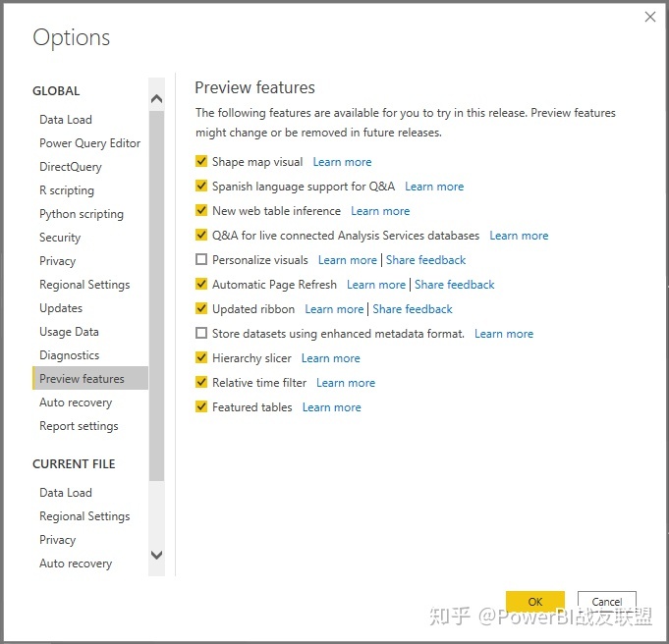669x644 pixels.
Task: Click the sidebar scrollbar thumb
Action: [156, 295]
